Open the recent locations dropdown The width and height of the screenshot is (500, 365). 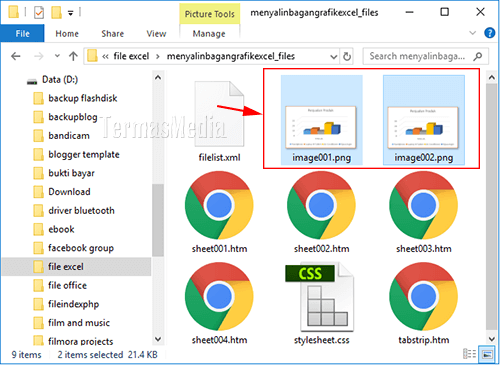pos(57,56)
